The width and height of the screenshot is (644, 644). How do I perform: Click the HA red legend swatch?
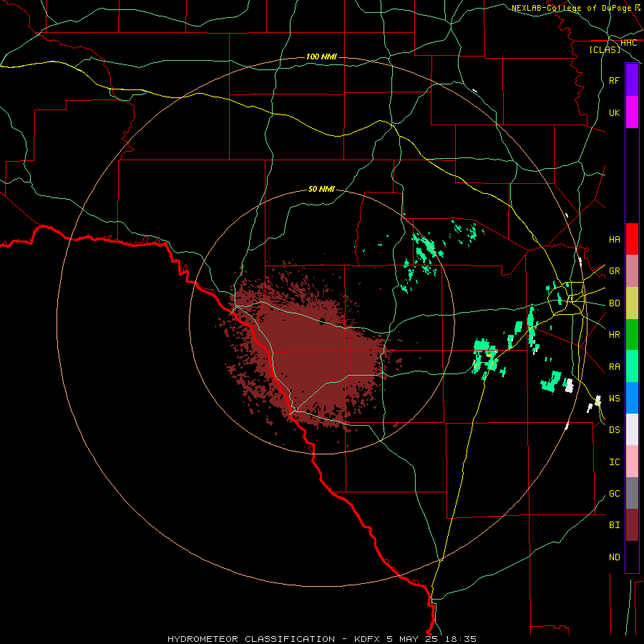coord(632,239)
